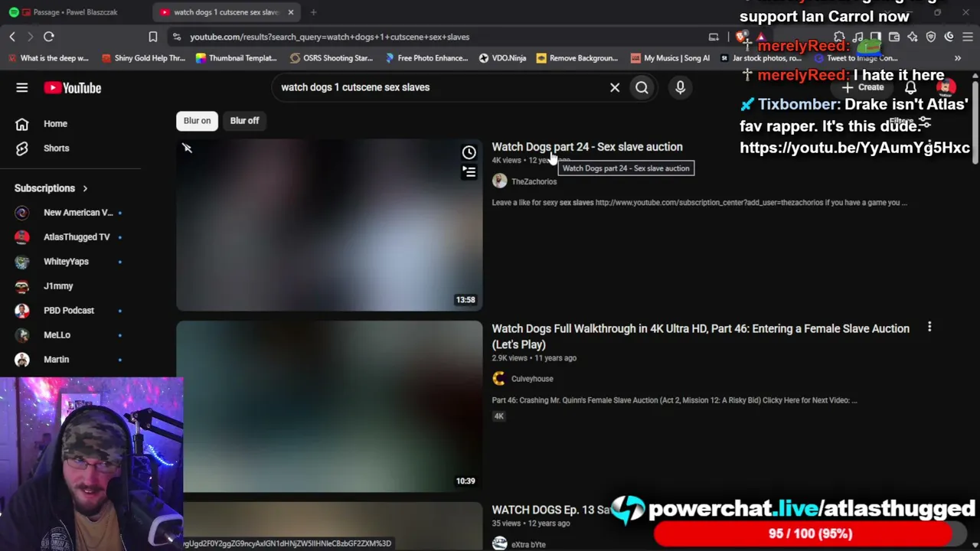Add the 13:58 video to Watch later

469,152
